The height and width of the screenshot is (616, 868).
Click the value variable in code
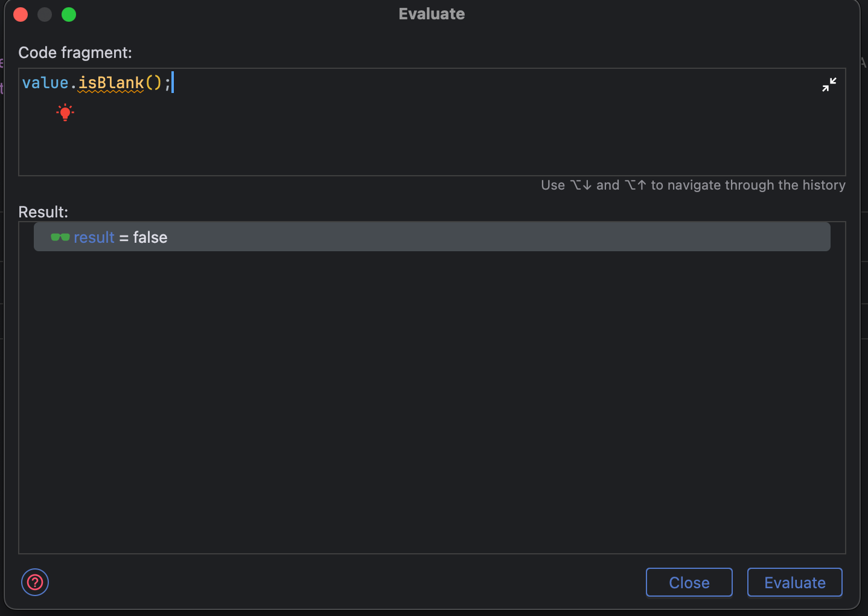point(45,83)
